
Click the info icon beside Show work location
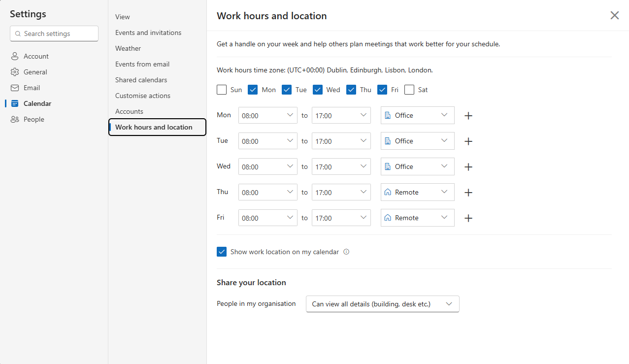click(346, 252)
